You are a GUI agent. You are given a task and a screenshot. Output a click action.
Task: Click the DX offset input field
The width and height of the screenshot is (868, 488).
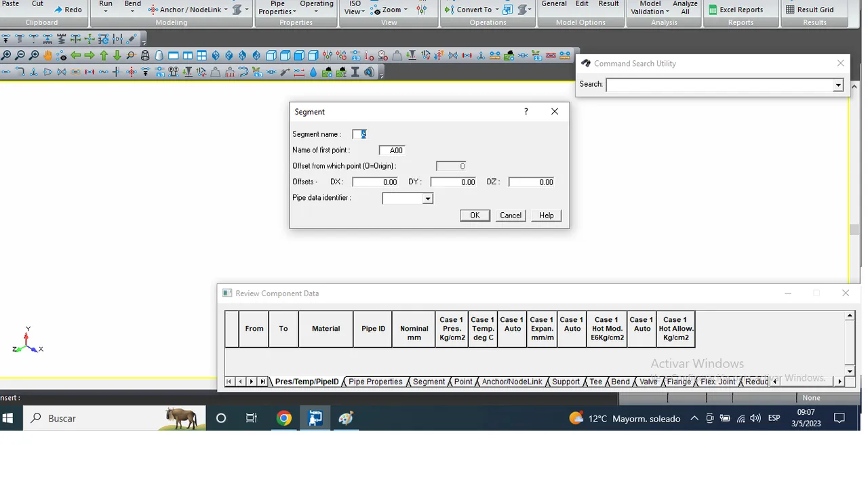[x=376, y=182]
